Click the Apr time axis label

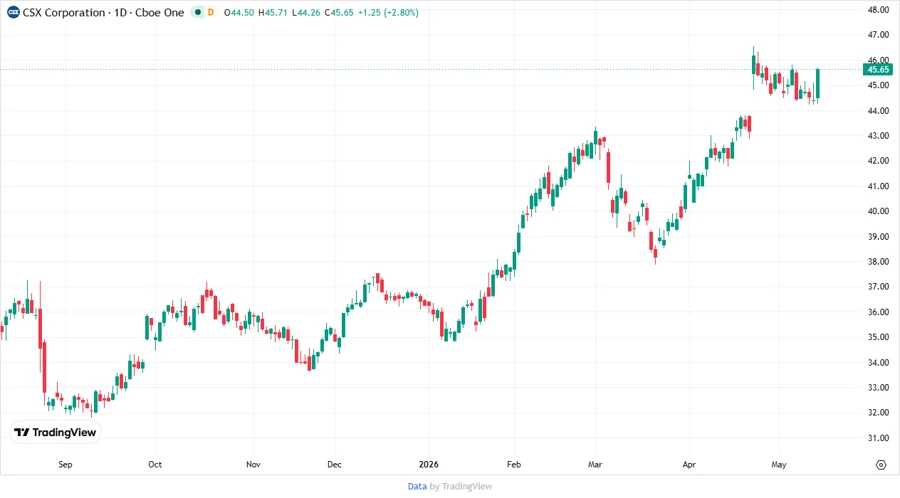pyautogui.click(x=689, y=465)
